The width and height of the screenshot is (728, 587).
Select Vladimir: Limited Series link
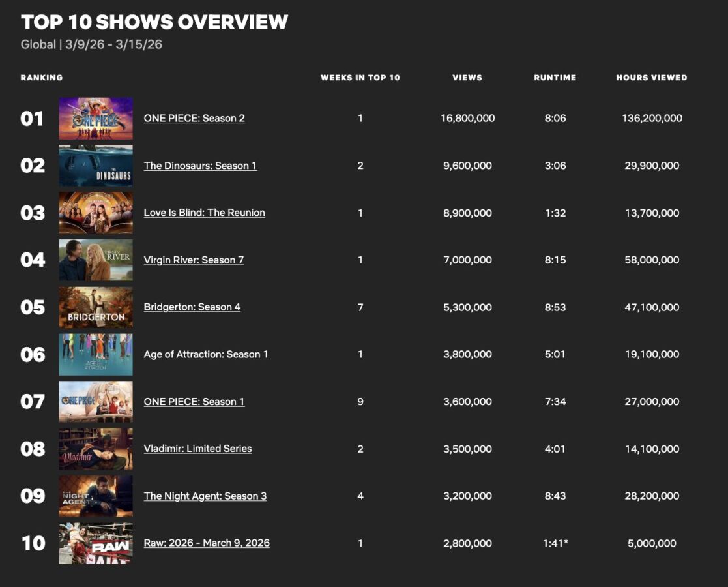[x=197, y=449]
